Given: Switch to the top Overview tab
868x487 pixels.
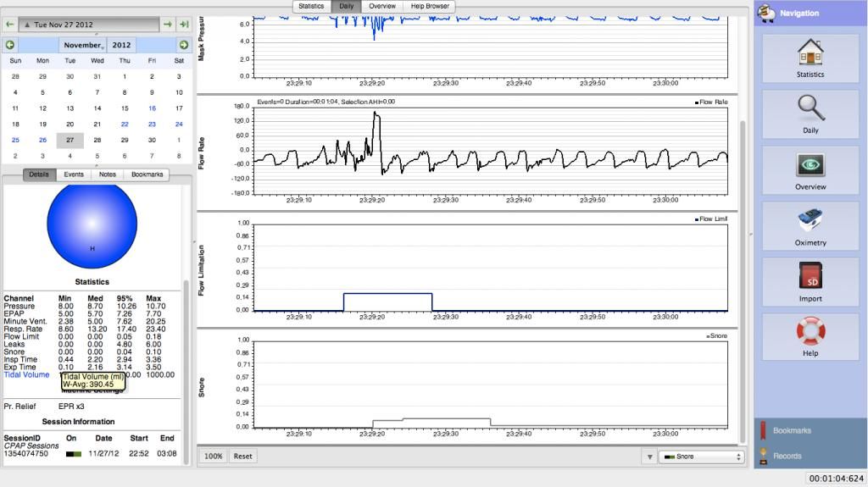Looking at the screenshot, I should point(382,6).
